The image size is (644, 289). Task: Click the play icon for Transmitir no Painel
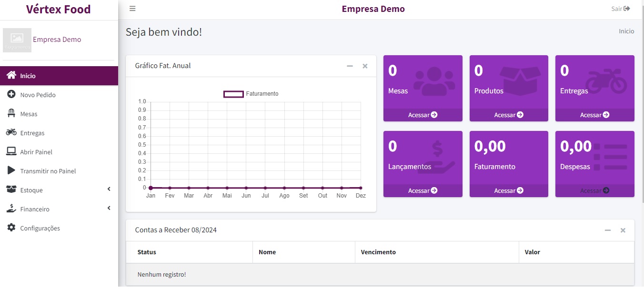coord(11,171)
